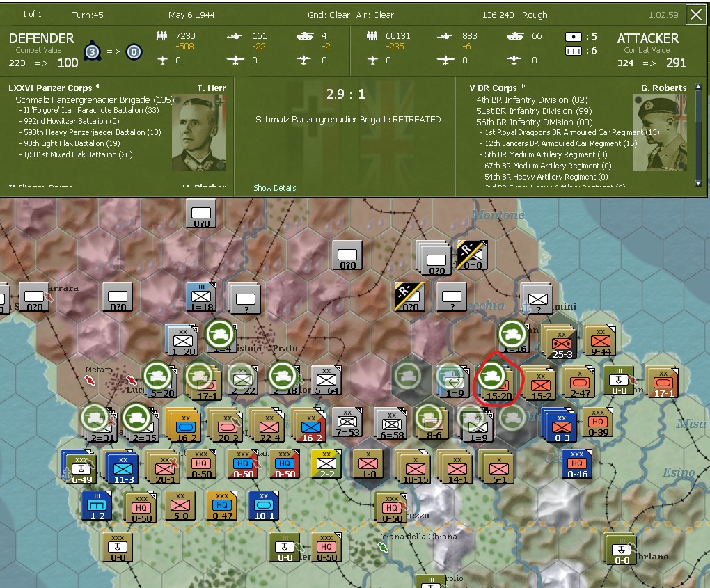The width and height of the screenshot is (710, 588).
Task: Select the black routed 0=0 counter
Action: pos(472,256)
